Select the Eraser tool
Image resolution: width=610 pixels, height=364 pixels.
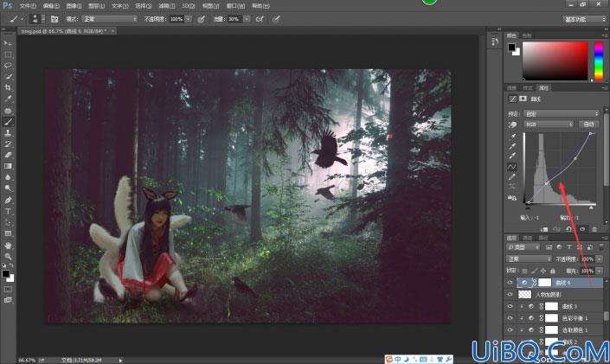(8, 155)
